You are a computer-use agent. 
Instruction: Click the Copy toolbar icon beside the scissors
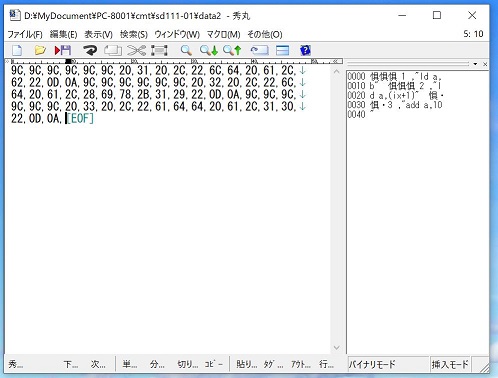coord(113,50)
